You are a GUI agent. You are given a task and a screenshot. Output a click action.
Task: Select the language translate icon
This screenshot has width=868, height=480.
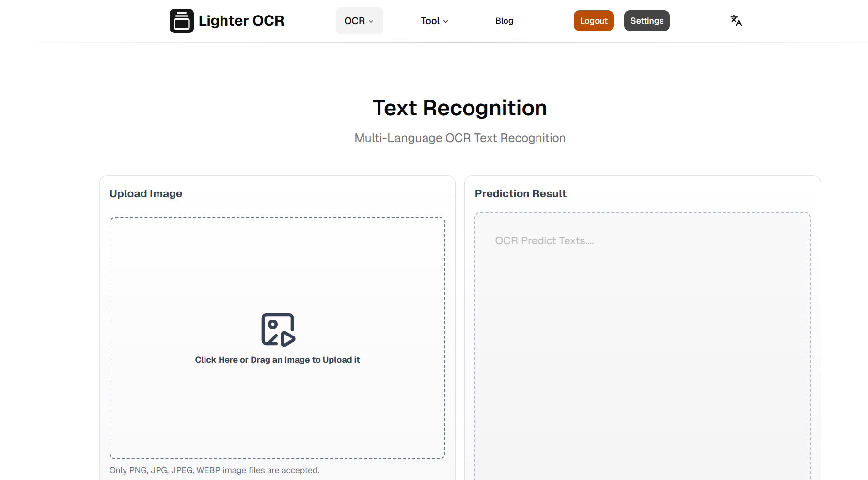pyautogui.click(x=736, y=20)
